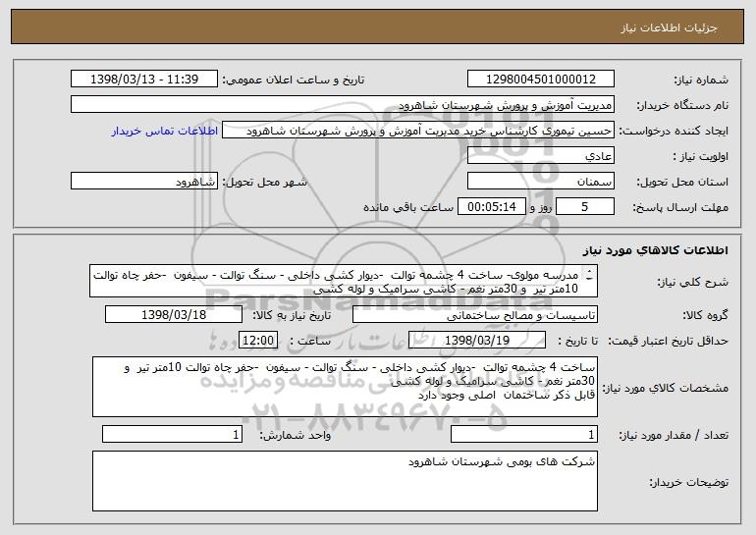756x535 pixels.
Task: Open the اطلاعات تماس خریدار link
Action: tap(164, 131)
